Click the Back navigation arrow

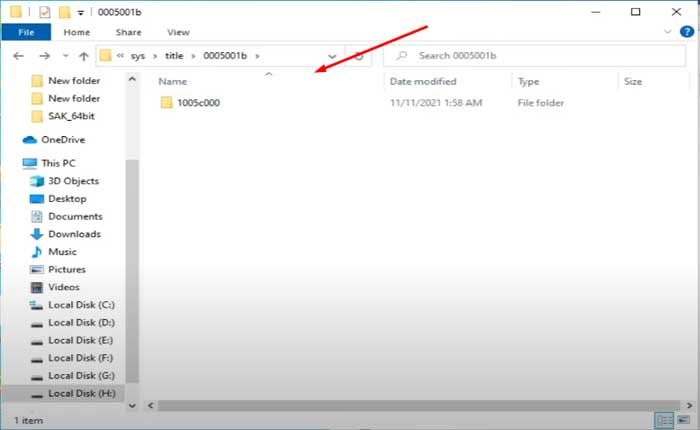(17, 56)
